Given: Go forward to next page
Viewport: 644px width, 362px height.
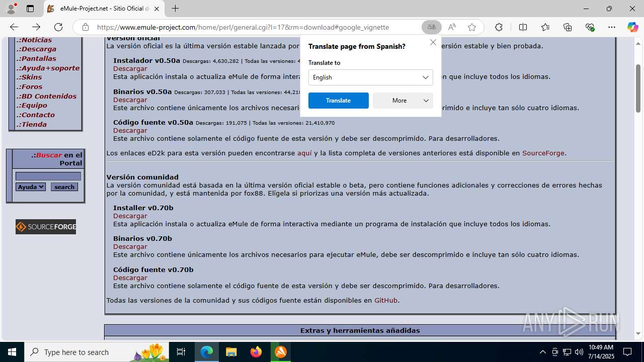Looking at the screenshot, I should click(36, 27).
